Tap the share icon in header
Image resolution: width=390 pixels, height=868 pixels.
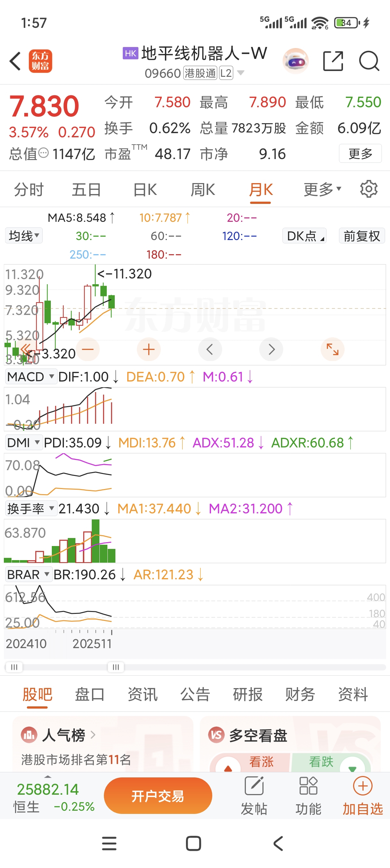click(x=333, y=61)
